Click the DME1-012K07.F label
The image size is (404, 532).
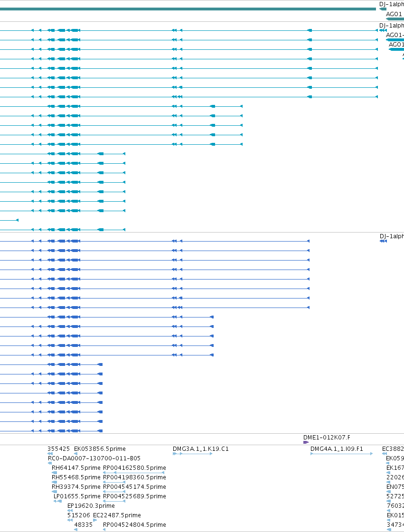pyautogui.click(x=327, y=438)
